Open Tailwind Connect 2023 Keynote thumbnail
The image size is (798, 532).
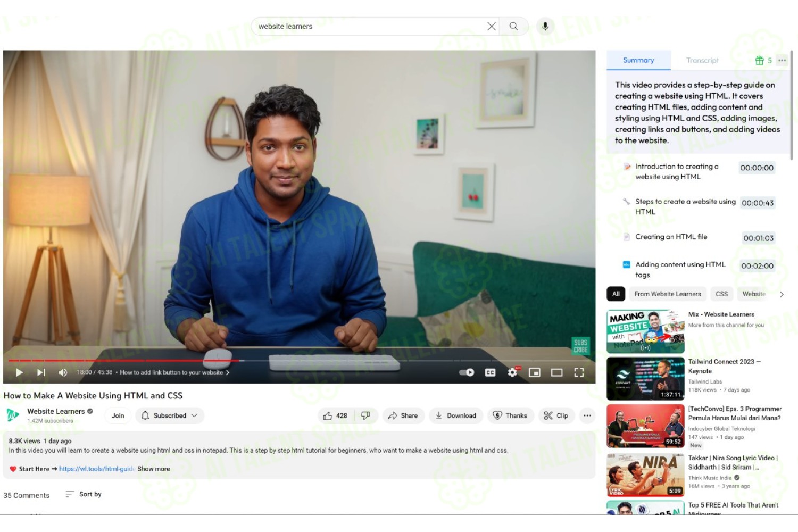tap(645, 379)
